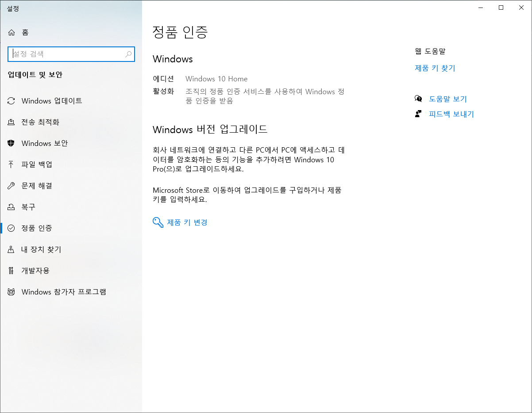Screen dimensions: 532x413
Task: Click the 문제 해결 wrench icon
Action: click(x=12, y=186)
